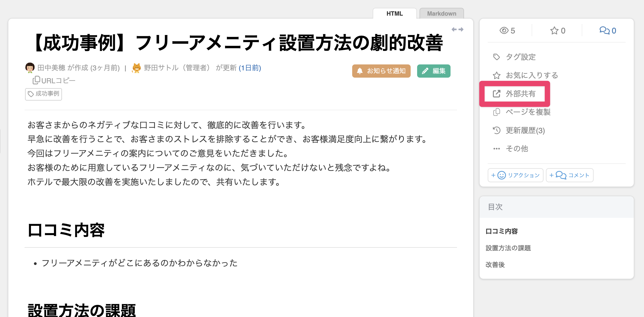
Task: Switch to the Markdown tab
Action: 441,13
